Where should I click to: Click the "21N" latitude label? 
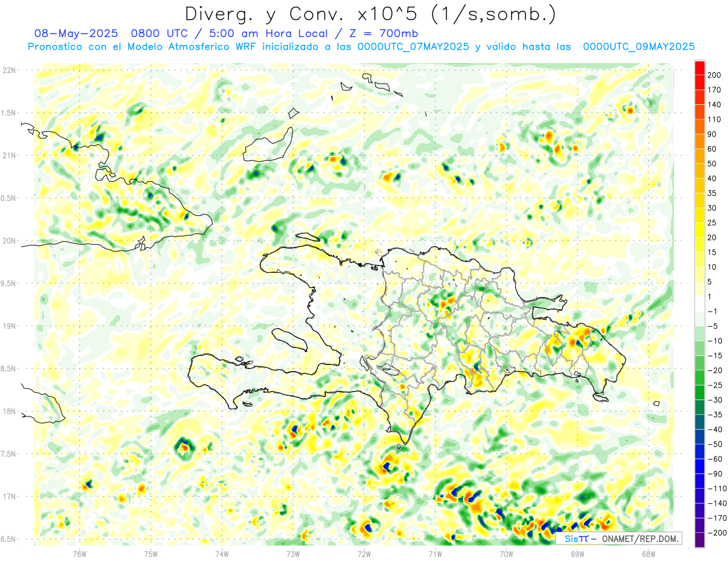pyautogui.click(x=9, y=155)
